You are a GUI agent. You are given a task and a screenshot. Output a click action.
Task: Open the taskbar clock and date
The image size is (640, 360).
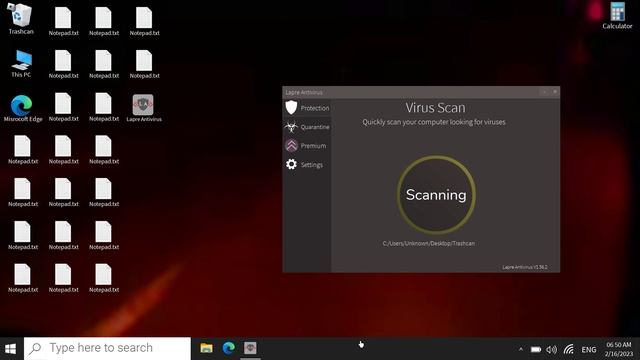(619, 349)
